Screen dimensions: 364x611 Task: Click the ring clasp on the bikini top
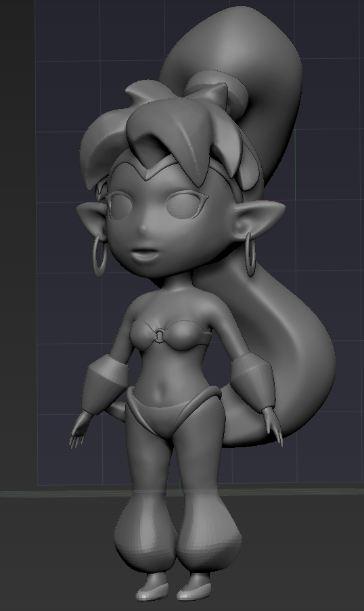(x=160, y=335)
